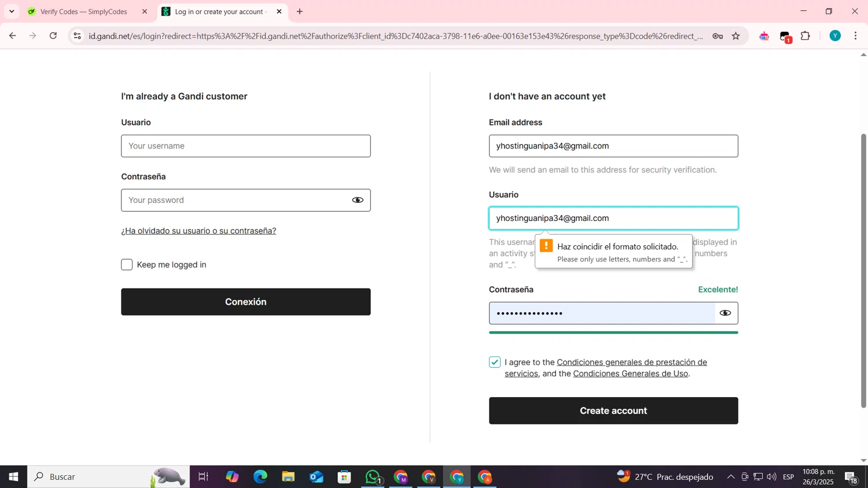This screenshot has height=488, width=868.
Task: Reveal new account password with eye icon
Action: [x=725, y=313]
